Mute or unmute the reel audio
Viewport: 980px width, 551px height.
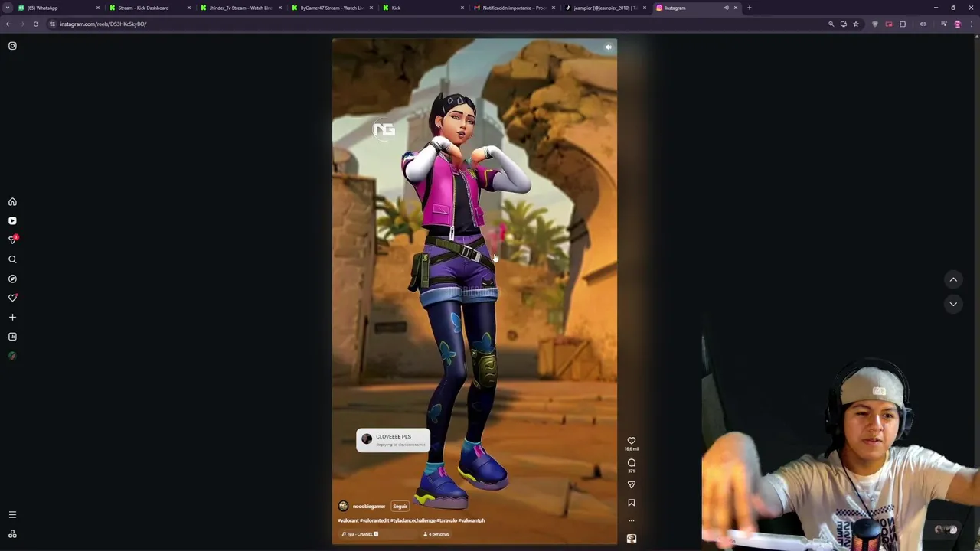coord(609,47)
